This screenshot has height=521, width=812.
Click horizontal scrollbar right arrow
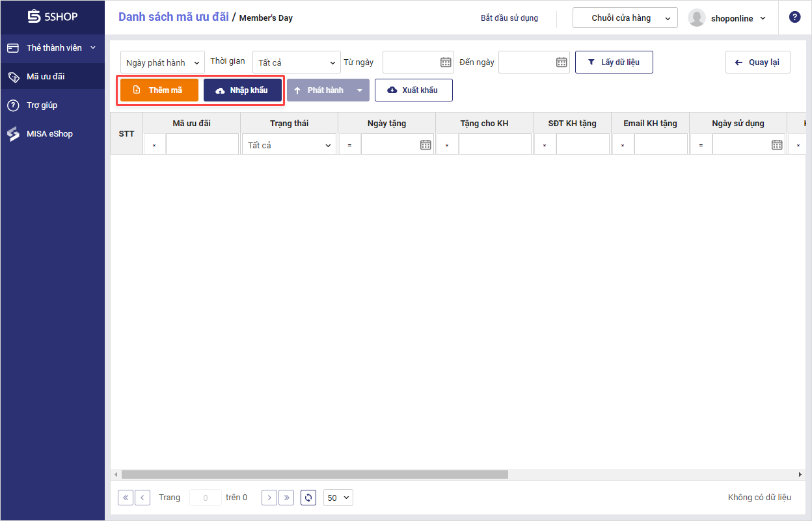pyautogui.click(x=800, y=475)
